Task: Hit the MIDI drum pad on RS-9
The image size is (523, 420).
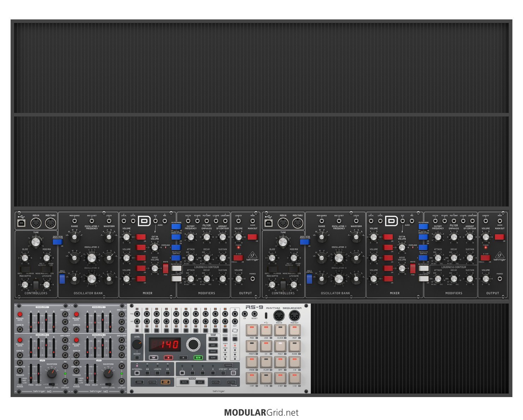Action: pos(252,330)
